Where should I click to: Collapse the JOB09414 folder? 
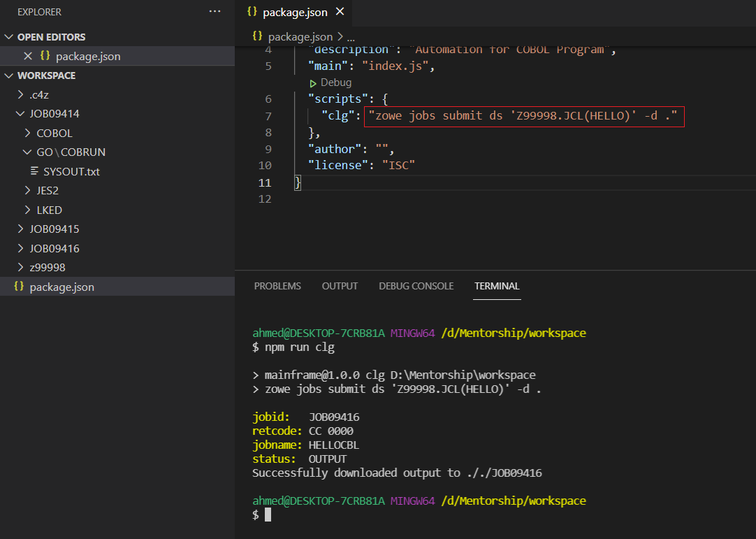20,114
